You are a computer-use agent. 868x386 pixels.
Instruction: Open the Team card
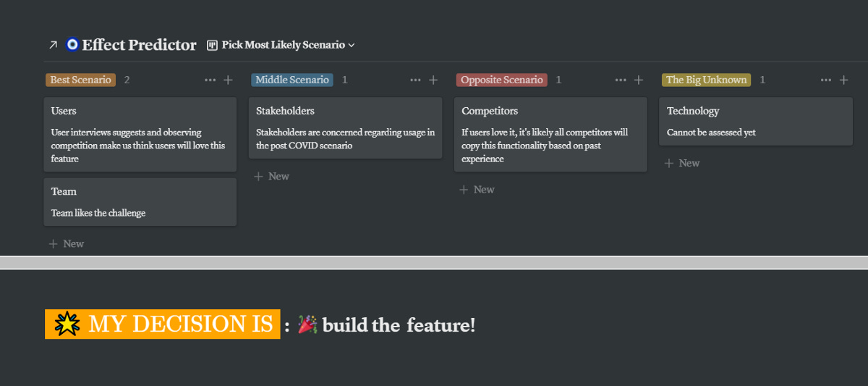click(140, 202)
